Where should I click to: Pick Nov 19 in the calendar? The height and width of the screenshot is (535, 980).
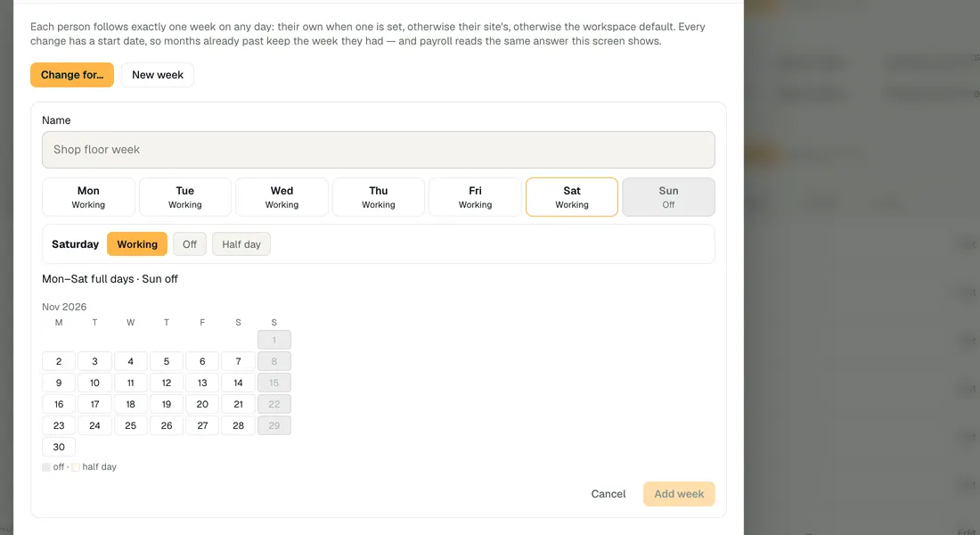click(167, 404)
